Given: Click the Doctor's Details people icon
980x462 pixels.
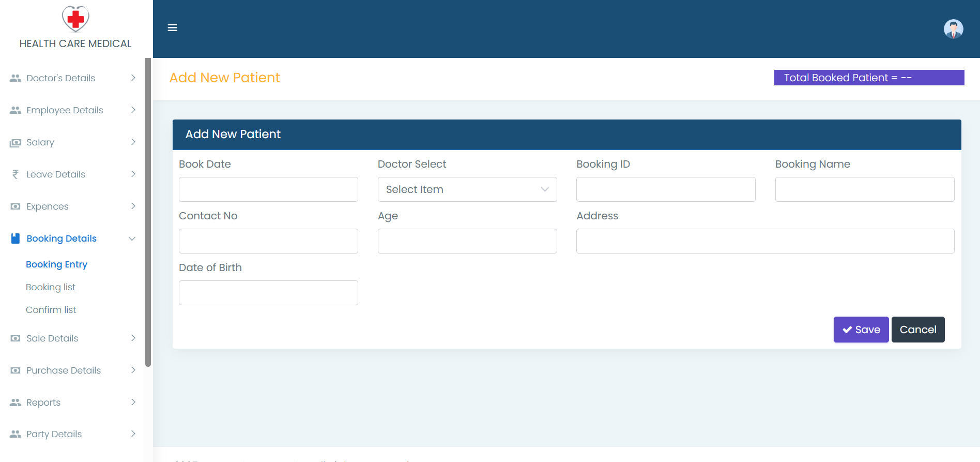Looking at the screenshot, I should tap(16, 78).
